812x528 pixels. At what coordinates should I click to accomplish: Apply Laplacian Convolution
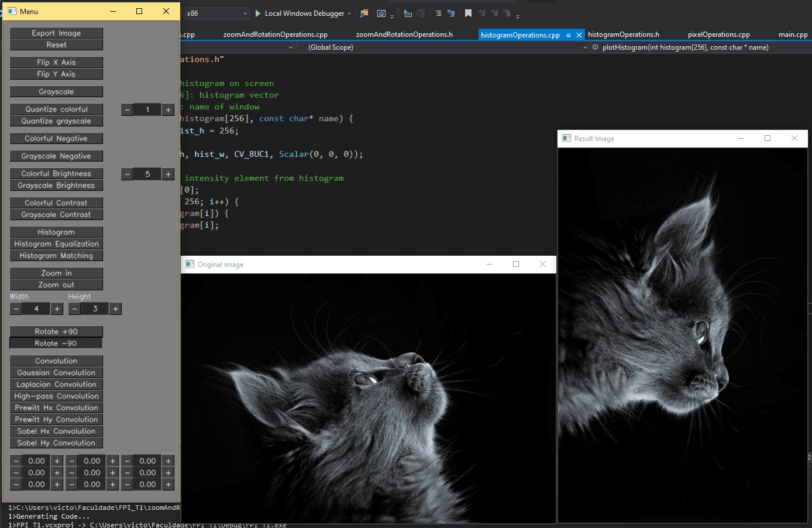56,385
